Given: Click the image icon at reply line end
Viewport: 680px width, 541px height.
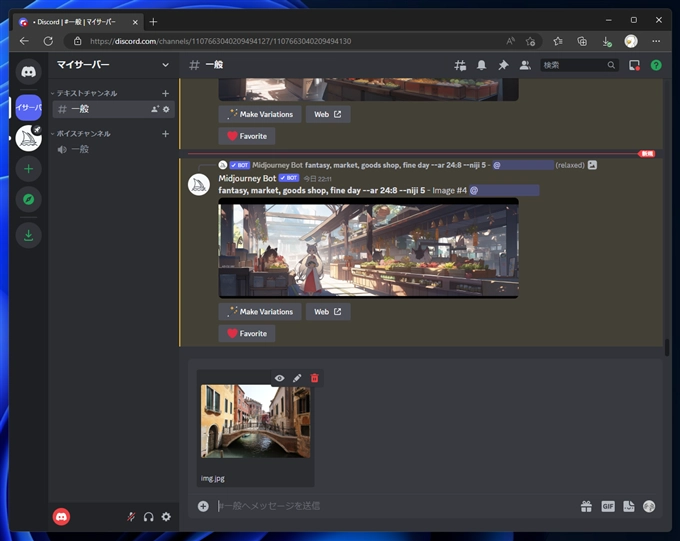Looking at the screenshot, I should [x=592, y=165].
